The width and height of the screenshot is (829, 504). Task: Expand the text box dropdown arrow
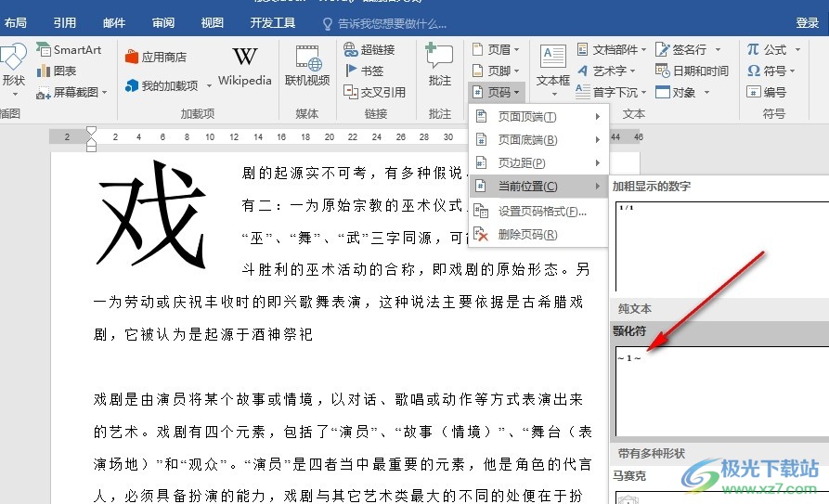(x=554, y=95)
